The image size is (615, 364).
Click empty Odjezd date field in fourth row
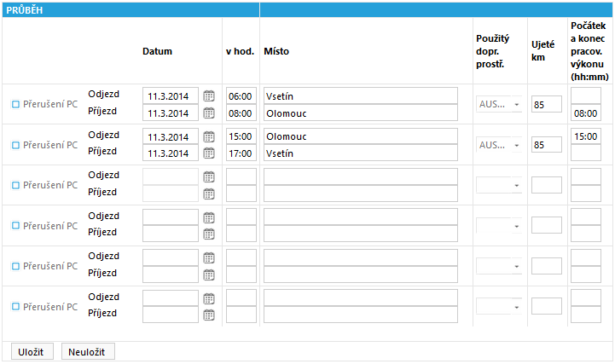coord(171,217)
